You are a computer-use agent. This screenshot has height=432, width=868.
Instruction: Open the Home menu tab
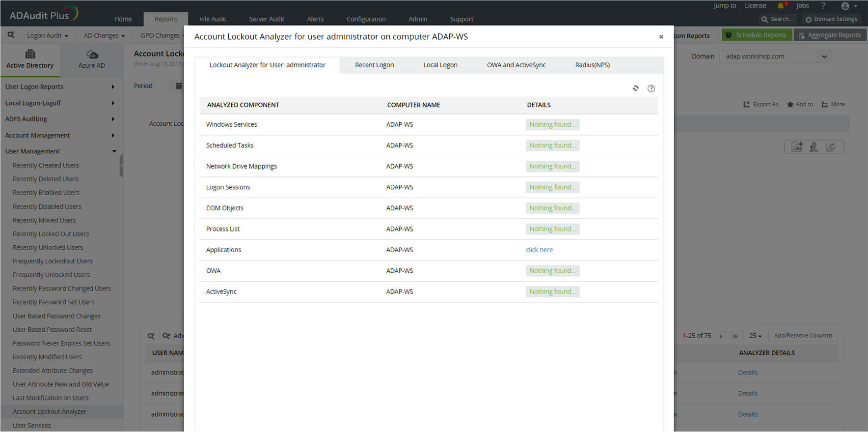(123, 19)
